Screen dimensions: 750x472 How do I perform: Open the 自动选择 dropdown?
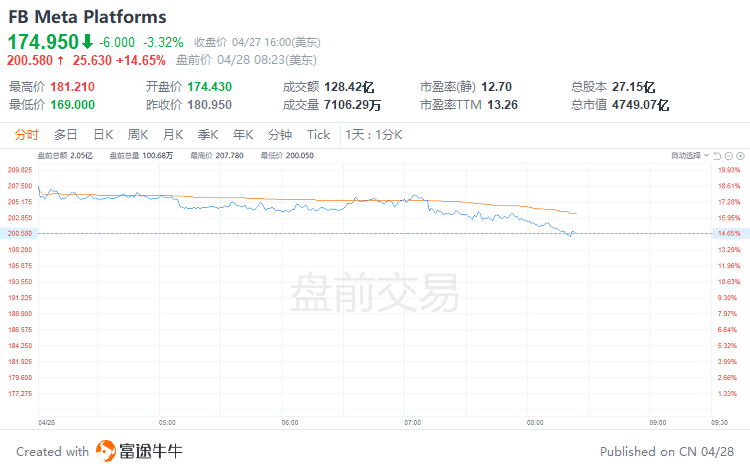pos(690,155)
